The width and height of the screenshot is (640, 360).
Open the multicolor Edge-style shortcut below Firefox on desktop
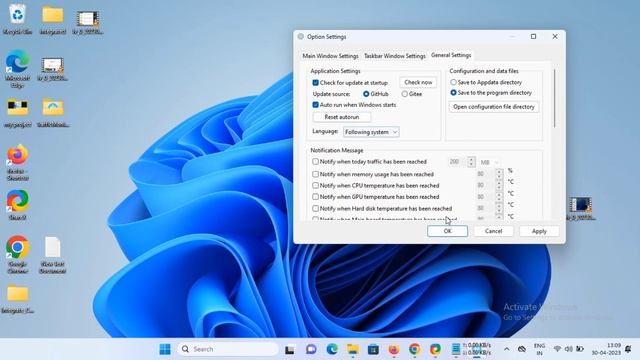18,205
